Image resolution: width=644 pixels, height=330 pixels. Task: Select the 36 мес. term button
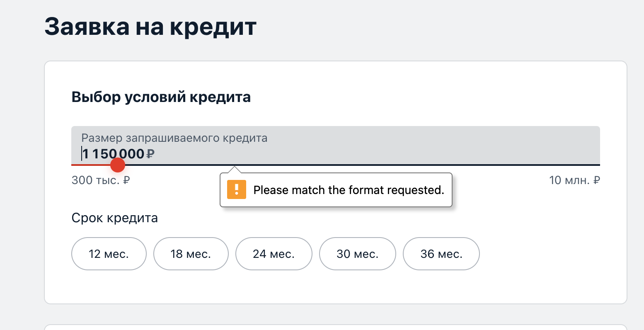441,253
